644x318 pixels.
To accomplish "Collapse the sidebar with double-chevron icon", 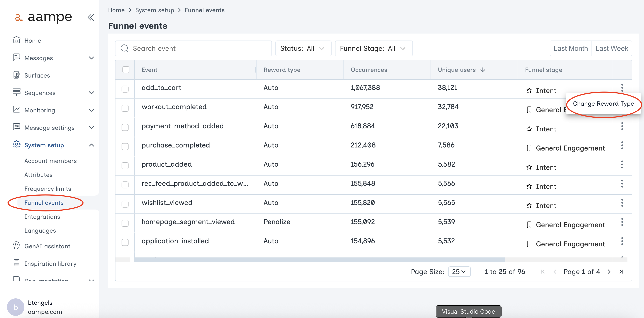I will (91, 17).
